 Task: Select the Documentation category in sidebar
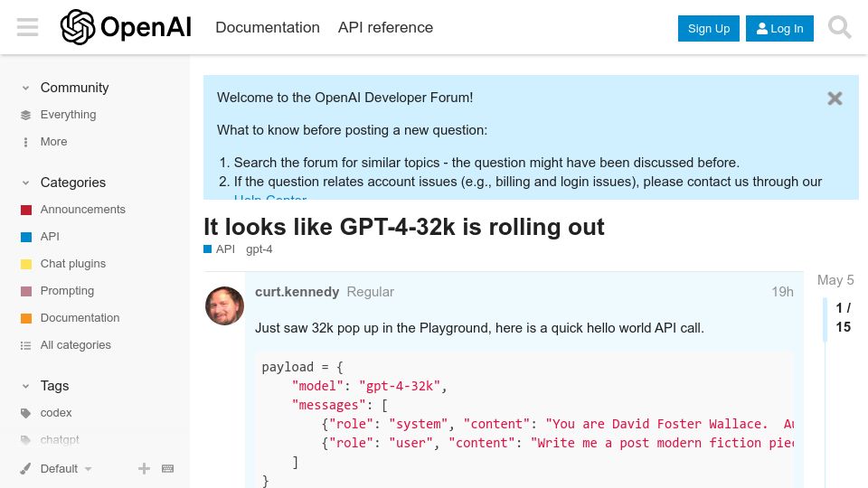point(80,317)
